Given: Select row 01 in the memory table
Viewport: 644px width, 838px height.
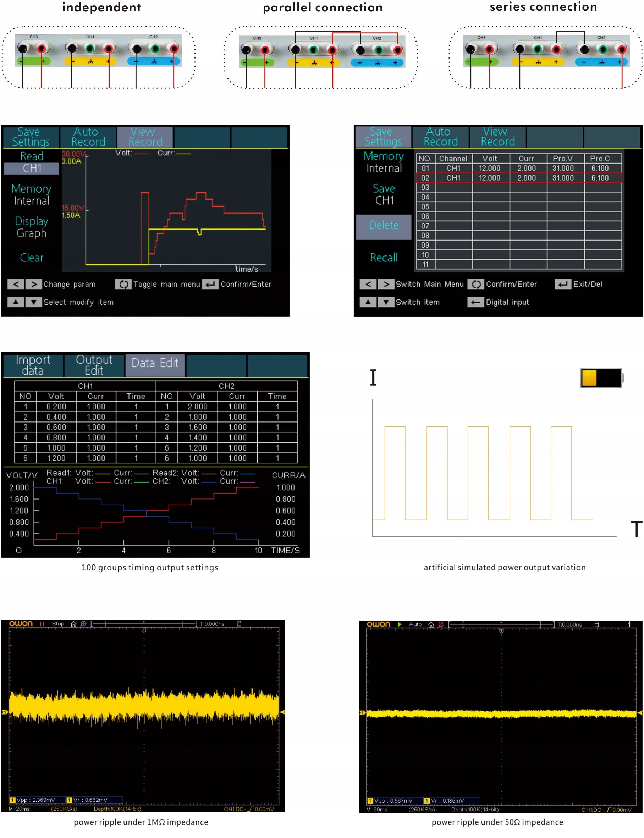Looking at the screenshot, I should click(519, 168).
